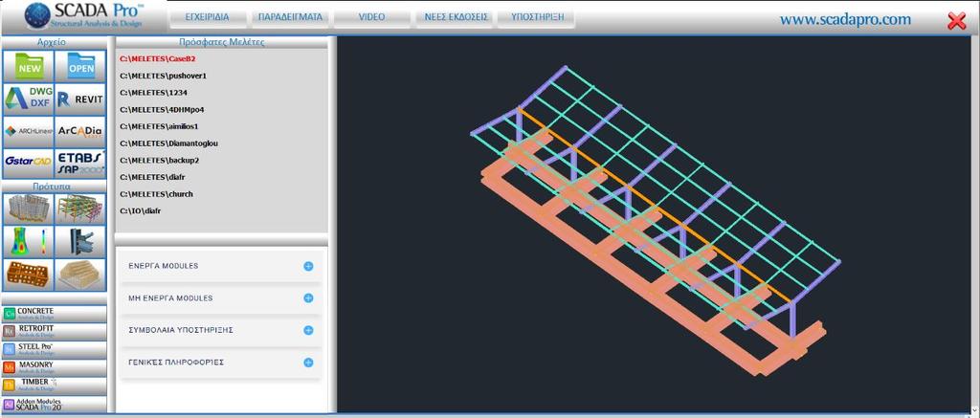Screen dimensions: 980x418
Task: Expand ΕΝΕΡΓΑ MODULES with plus icon
Action: coord(308,266)
